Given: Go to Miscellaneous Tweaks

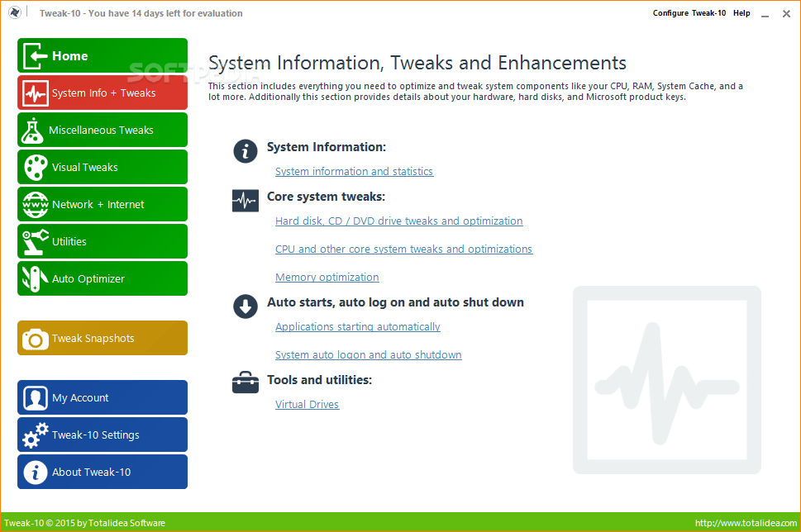Looking at the screenshot, I should click(103, 131).
